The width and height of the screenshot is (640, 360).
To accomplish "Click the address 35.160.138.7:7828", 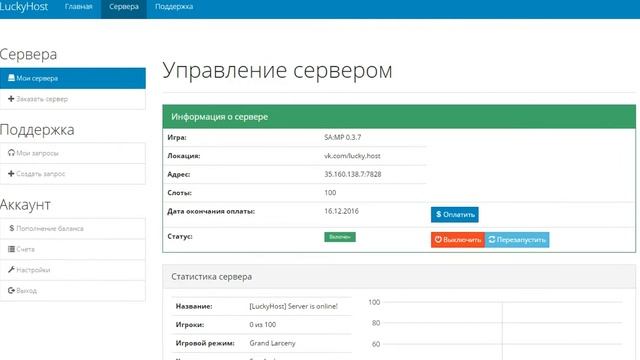I will [x=353, y=174].
